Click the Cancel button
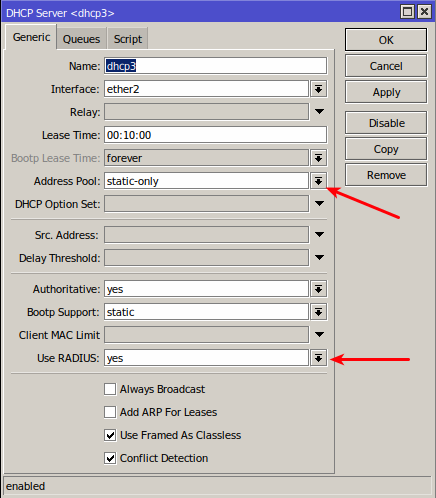The height and width of the screenshot is (498, 436). [386, 66]
